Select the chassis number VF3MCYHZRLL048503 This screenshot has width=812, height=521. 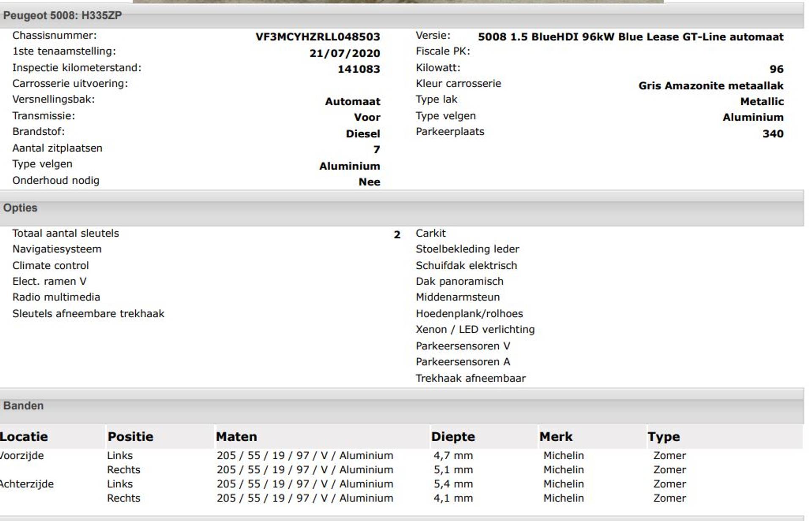click(x=318, y=37)
